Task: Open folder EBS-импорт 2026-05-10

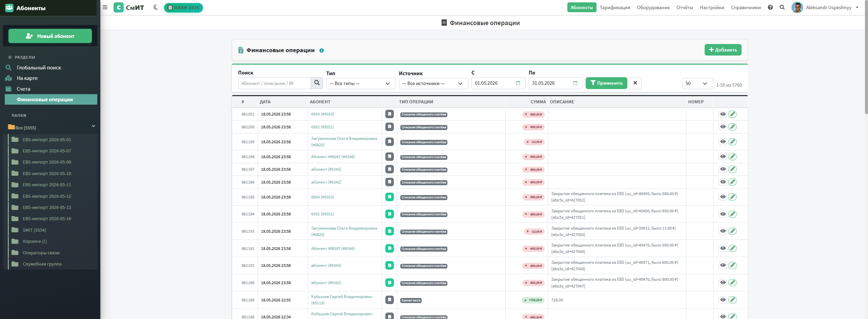Action: point(47,173)
